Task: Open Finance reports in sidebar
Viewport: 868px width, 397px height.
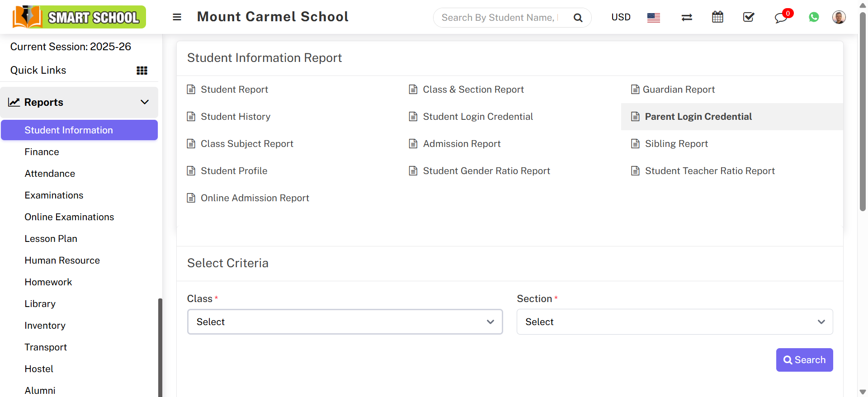Action: click(x=42, y=152)
